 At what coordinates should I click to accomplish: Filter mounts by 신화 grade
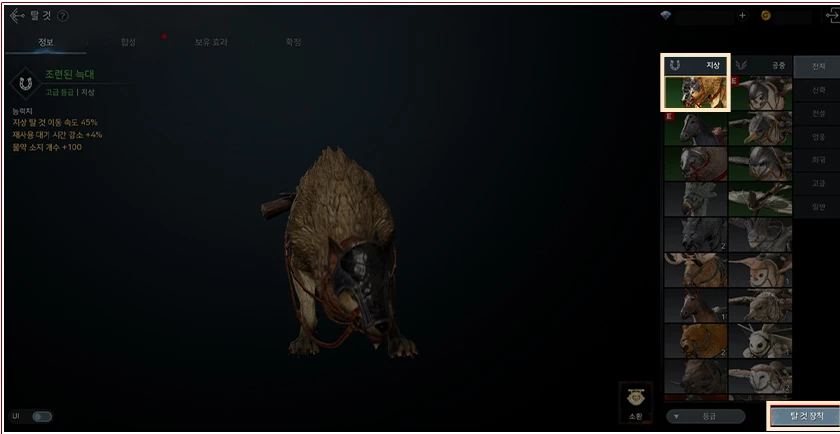(818, 90)
